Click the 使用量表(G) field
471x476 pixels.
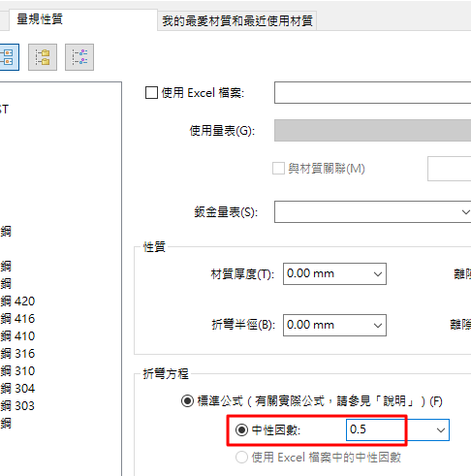click(372, 130)
